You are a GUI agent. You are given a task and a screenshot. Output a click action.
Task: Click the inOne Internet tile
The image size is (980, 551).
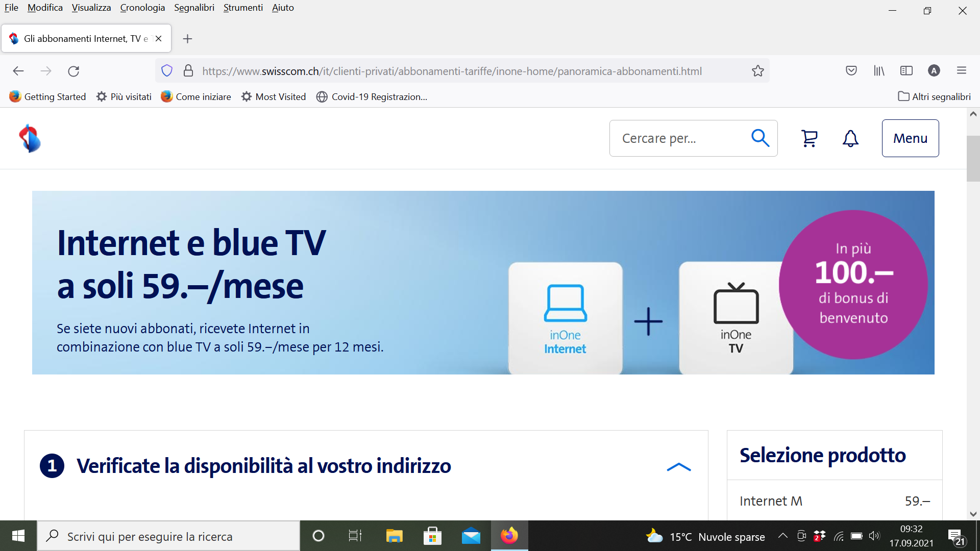coord(565,318)
